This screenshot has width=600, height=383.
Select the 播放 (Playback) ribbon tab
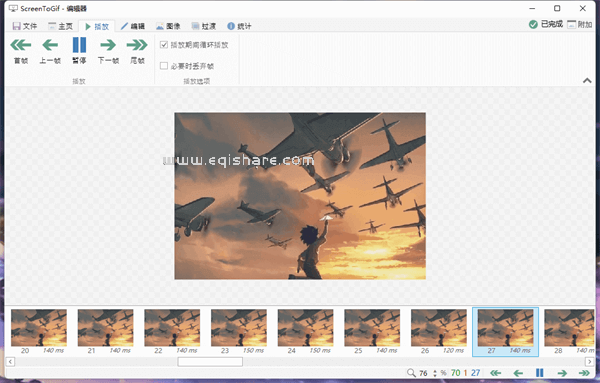(x=97, y=26)
